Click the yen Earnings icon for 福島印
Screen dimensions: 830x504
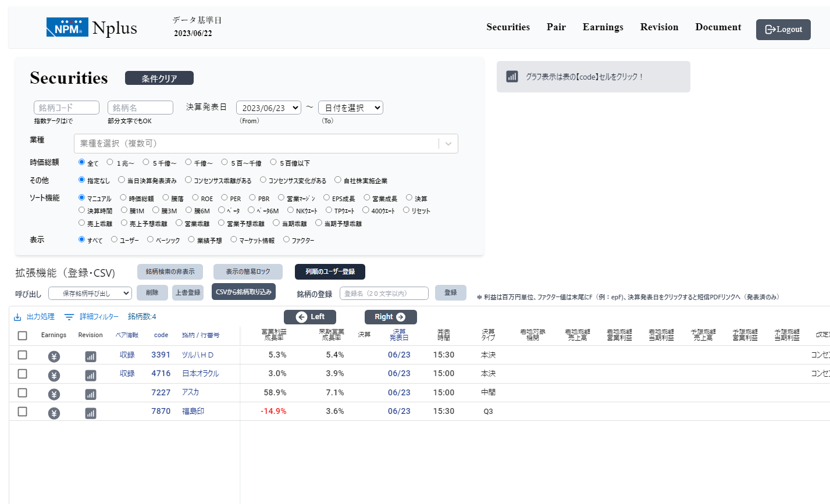point(54,413)
